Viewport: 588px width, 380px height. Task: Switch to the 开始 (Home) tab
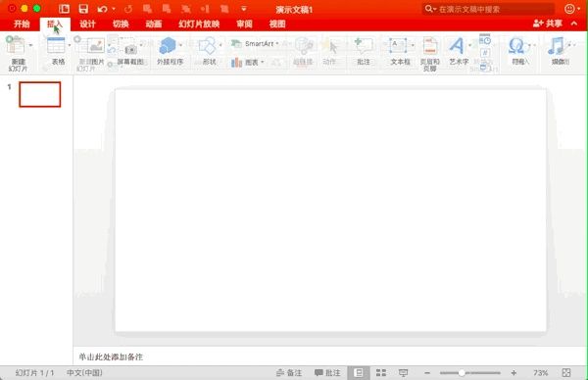coord(22,24)
